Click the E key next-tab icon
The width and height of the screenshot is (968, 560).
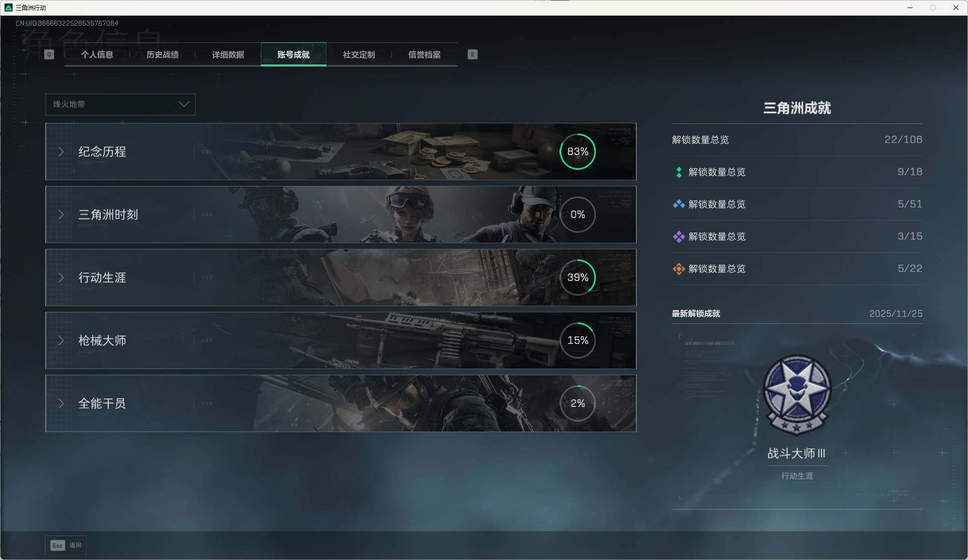click(472, 54)
